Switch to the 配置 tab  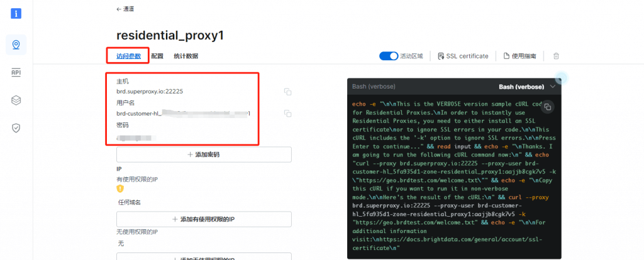click(x=157, y=56)
